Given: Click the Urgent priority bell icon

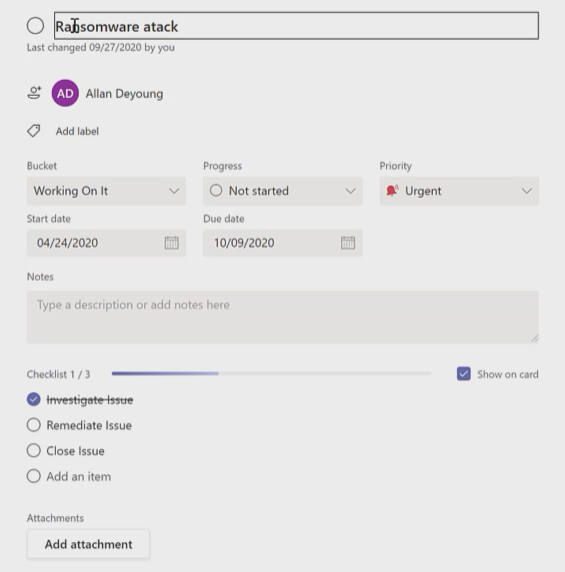Looking at the screenshot, I should tap(392, 190).
